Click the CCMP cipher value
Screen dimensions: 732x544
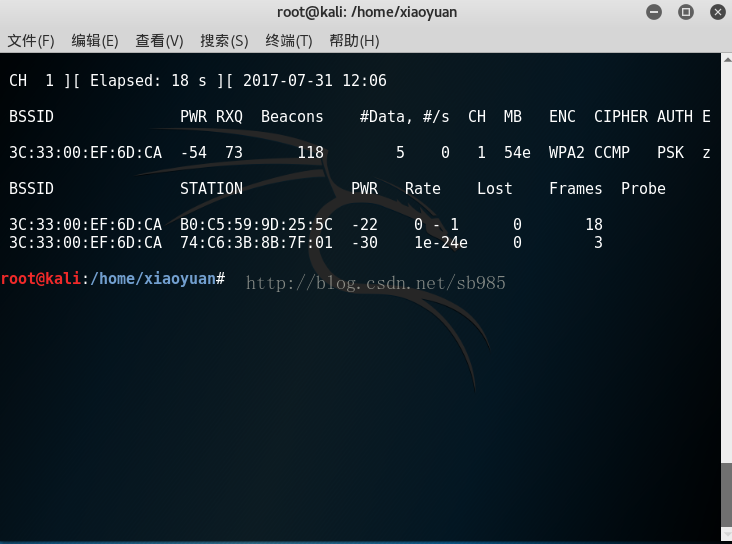click(x=612, y=152)
